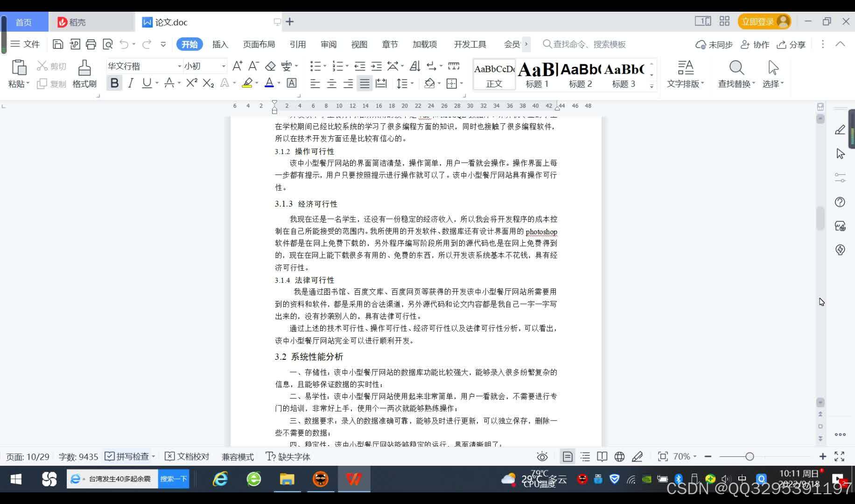Open the 页面布局 ribbon tab
Image resolution: width=855 pixels, height=504 pixels.
(259, 44)
